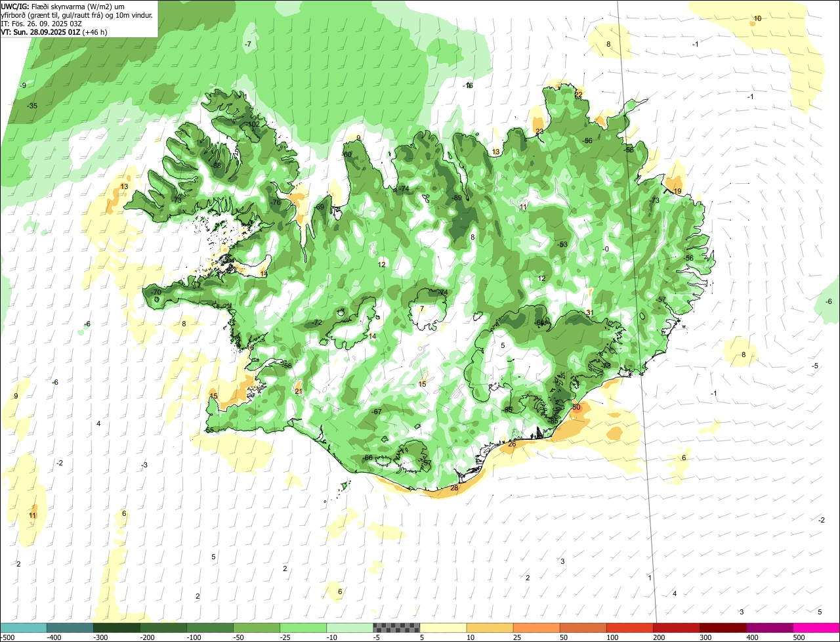This screenshot has width=840, height=642.
Task: Click the -7 value north of Iceland
Action: tap(248, 44)
